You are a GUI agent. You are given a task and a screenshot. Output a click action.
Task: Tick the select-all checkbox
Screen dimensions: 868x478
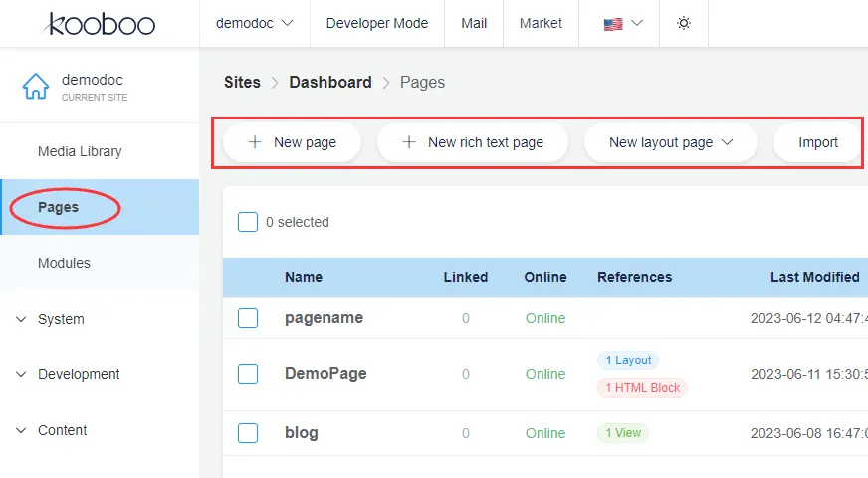tap(248, 222)
